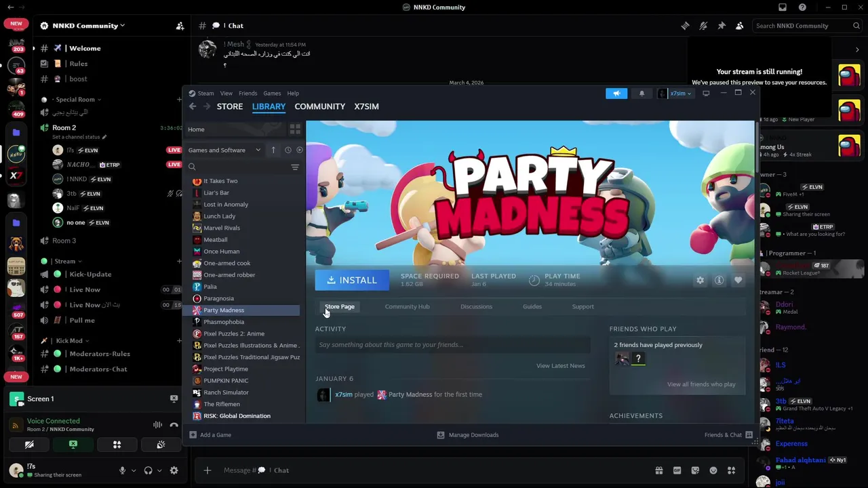The height and width of the screenshot is (488, 868).
Task: Click Steam announcements megaphone button
Action: click(x=616, y=94)
